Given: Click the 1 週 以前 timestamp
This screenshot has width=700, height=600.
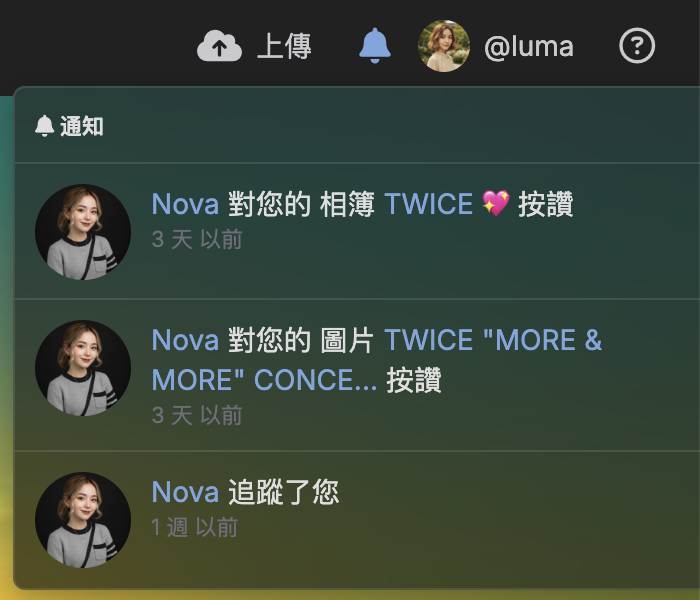Looking at the screenshot, I should tap(195, 528).
